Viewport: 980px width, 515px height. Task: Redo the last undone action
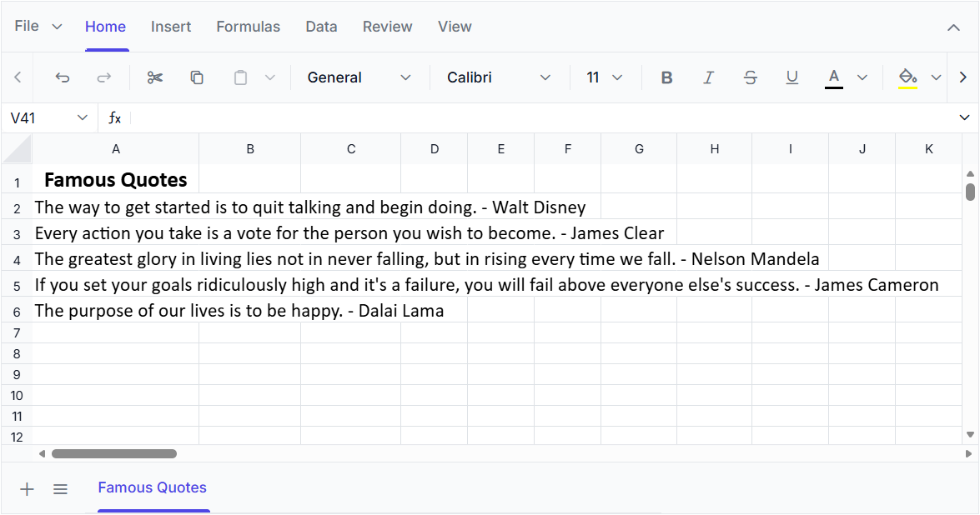pyautogui.click(x=103, y=77)
